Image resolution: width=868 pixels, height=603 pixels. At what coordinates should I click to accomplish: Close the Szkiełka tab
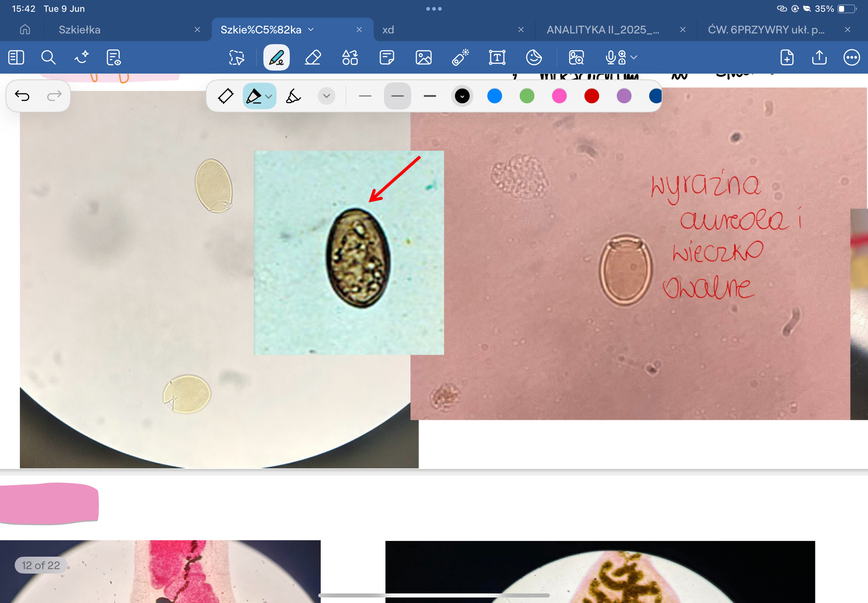[x=197, y=29]
